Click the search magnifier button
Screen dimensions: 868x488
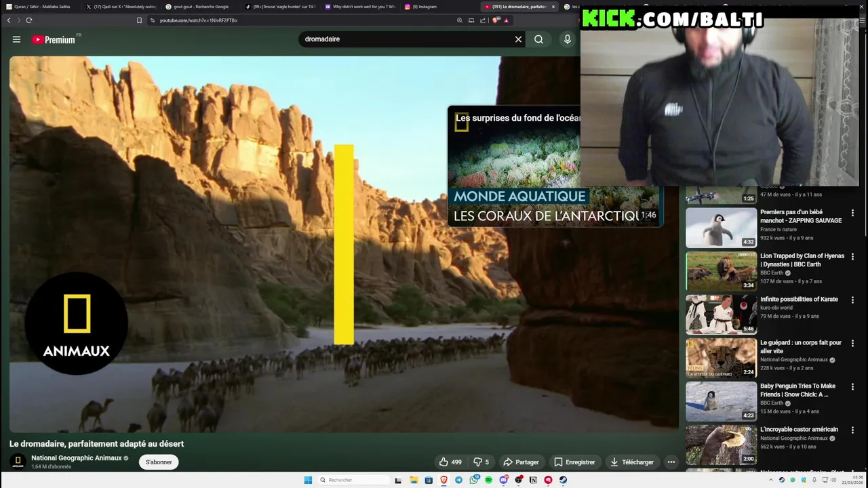(x=538, y=39)
